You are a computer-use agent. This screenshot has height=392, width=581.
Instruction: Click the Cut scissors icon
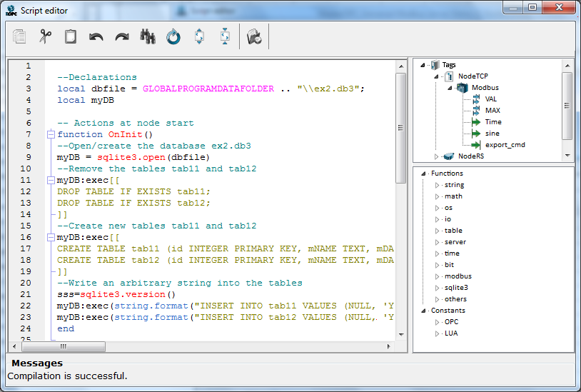tap(45, 36)
